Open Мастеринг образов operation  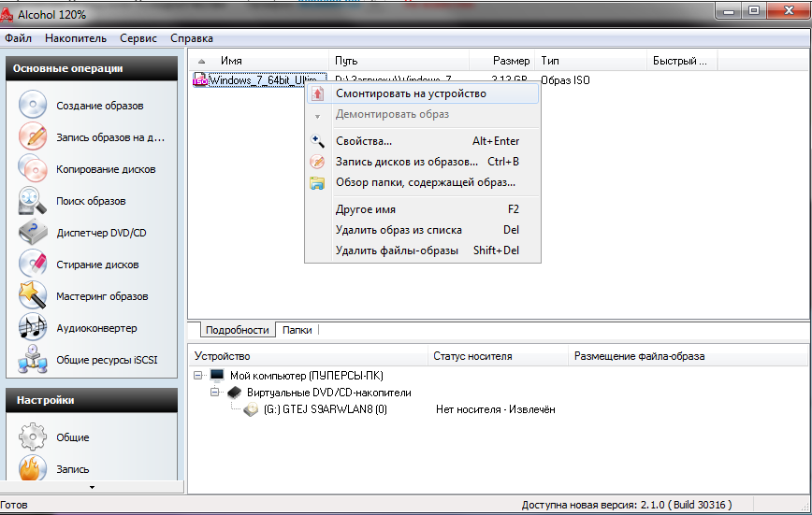click(102, 296)
